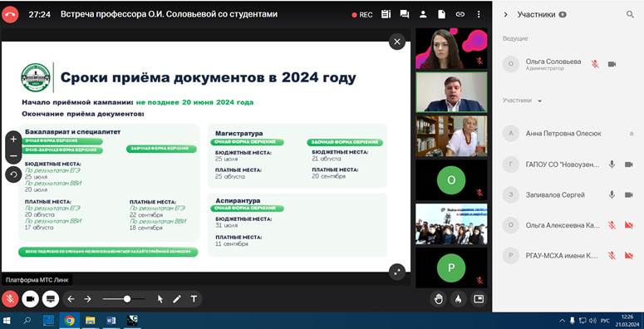The image size is (644, 329).
Task: Expand the Участники section dropdown arrow
Action: click(x=539, y=101)
